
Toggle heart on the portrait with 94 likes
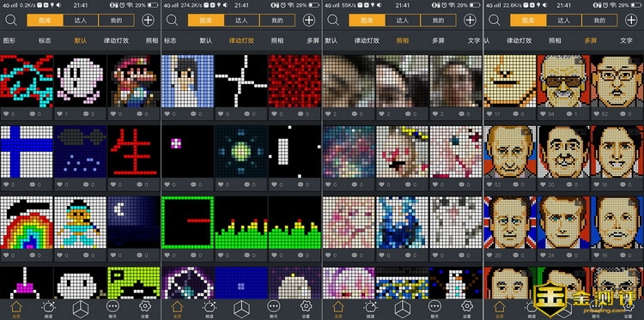[x=543, y=114]
